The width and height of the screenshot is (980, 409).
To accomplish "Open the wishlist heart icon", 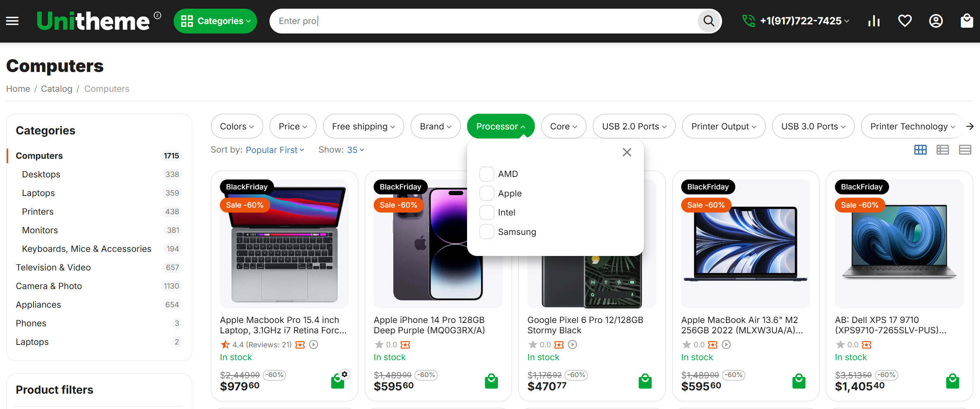I will click(x=905, y=21).
